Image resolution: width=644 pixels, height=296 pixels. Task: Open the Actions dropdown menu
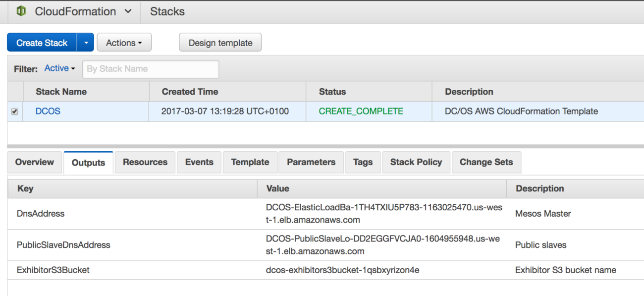click(124, 43)
